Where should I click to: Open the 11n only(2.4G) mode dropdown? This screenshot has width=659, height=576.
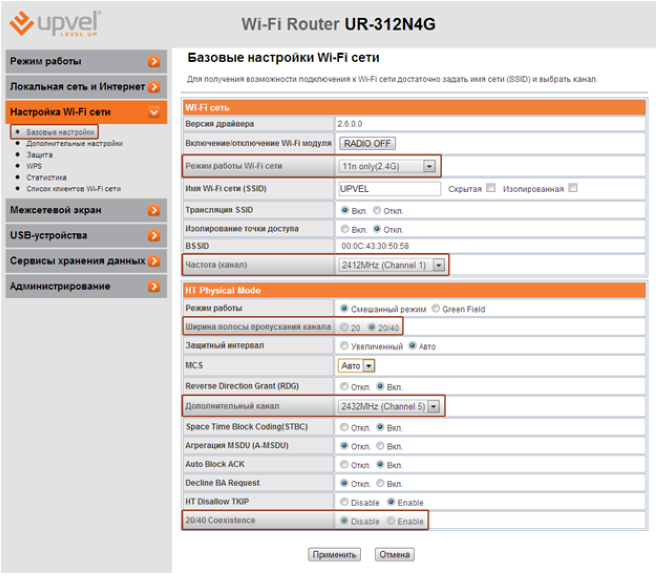(387, 166)
